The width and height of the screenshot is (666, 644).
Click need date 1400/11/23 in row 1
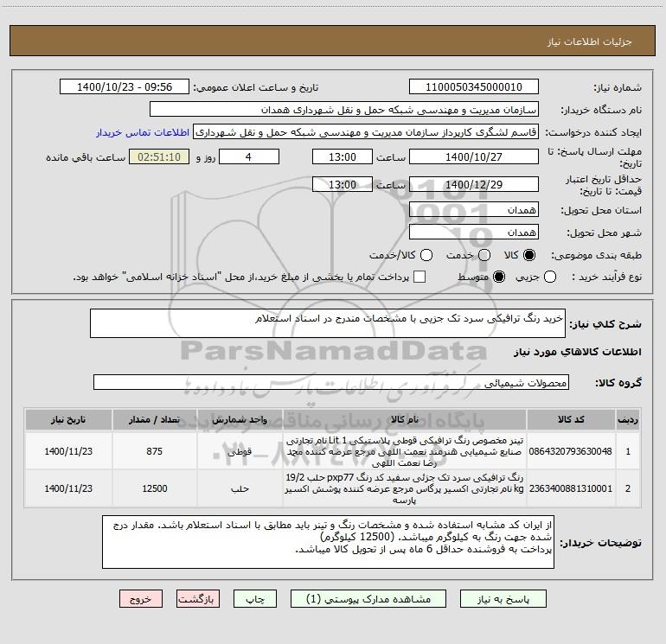tap(68, 451)
